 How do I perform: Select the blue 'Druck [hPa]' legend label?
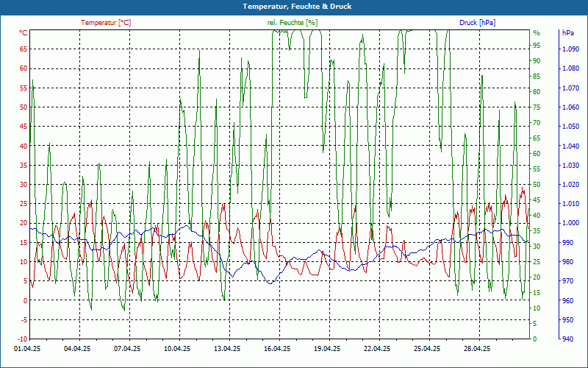click(477, 23)
